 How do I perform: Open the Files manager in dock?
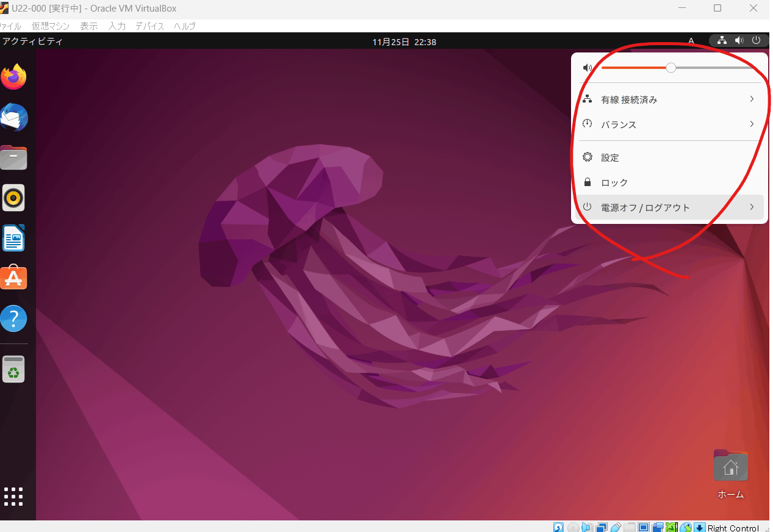[13, 157]
